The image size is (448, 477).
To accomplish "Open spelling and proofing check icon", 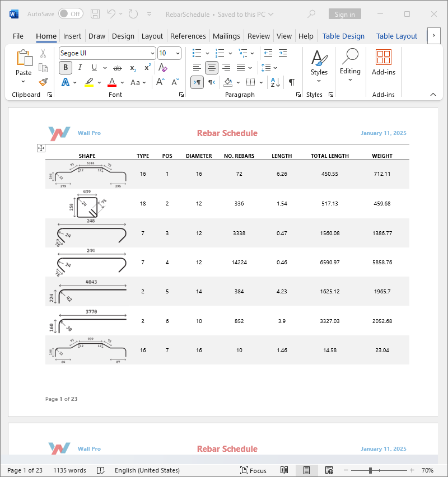I will coord(100,470).
